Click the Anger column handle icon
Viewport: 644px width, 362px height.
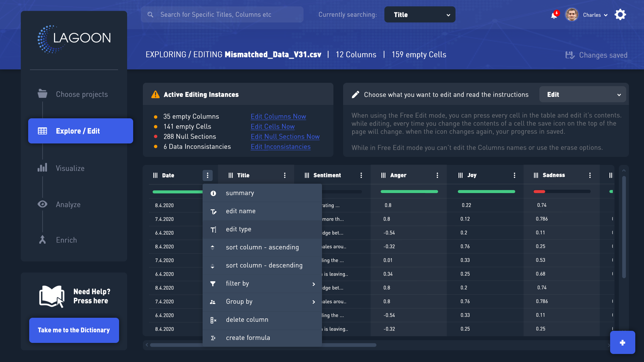(x=383, y=175)
